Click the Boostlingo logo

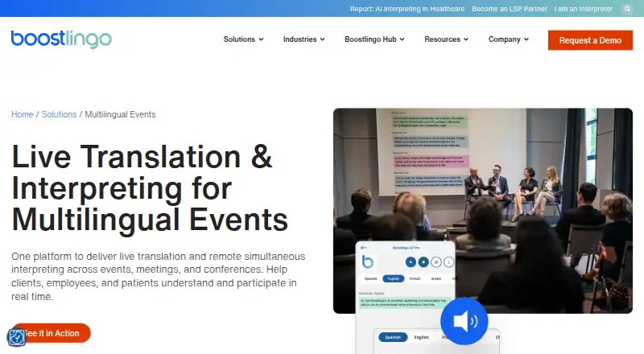tap(61, 39)
